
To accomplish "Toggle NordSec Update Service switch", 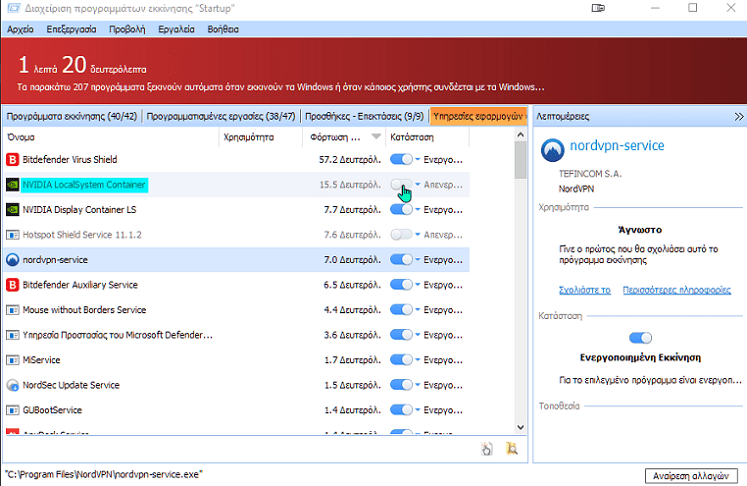I will [x=401, y=385].
